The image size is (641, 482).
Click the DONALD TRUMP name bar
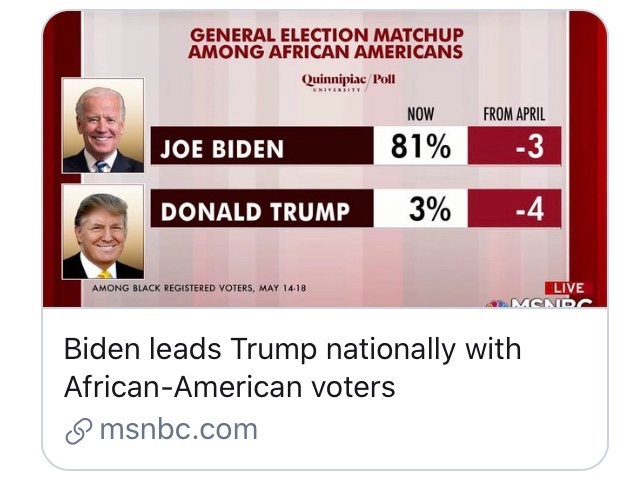(260, 210)
